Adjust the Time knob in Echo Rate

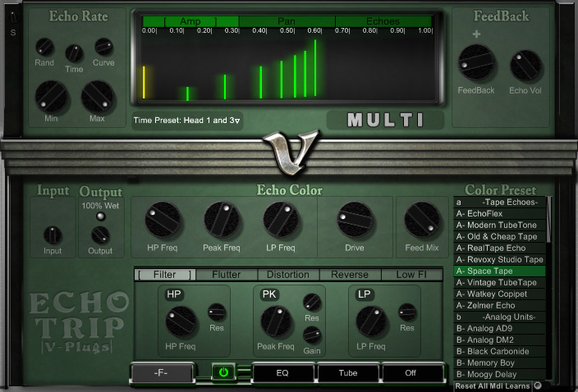tap(74, 53)
